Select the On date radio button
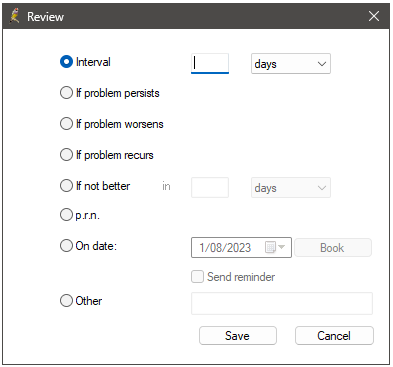 [66, 246]
